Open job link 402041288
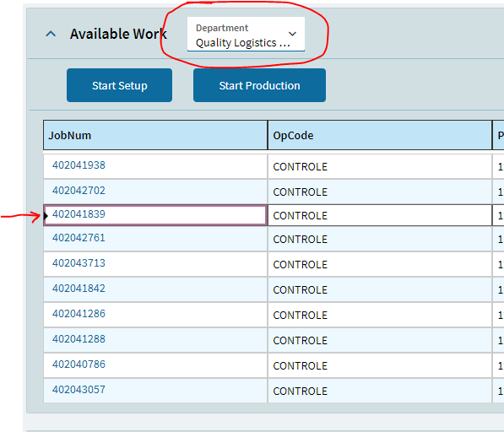504x432 pixels. click(x=79, y=339)
